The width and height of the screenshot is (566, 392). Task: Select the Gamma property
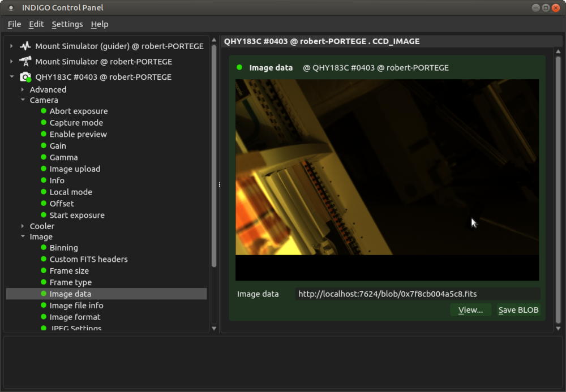63,157
